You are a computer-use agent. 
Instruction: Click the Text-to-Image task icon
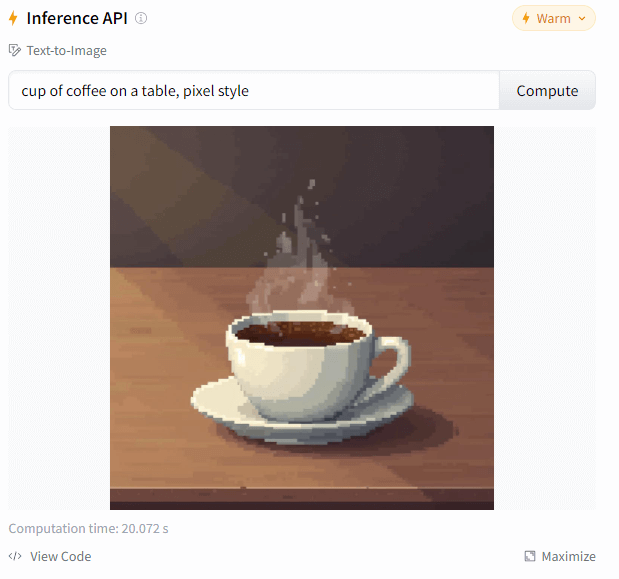[x=15, y=51]
